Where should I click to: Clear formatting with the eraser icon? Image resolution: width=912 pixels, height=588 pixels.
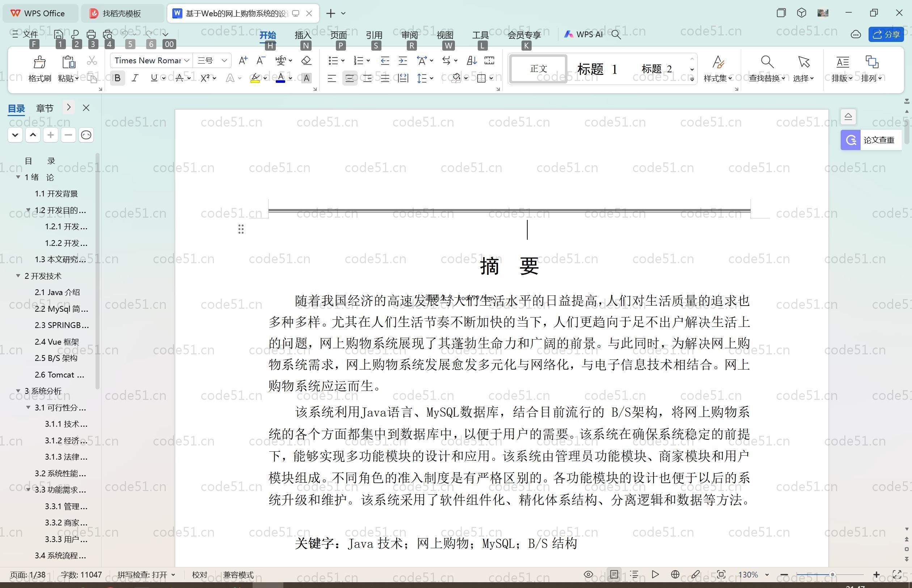(307, 60)
